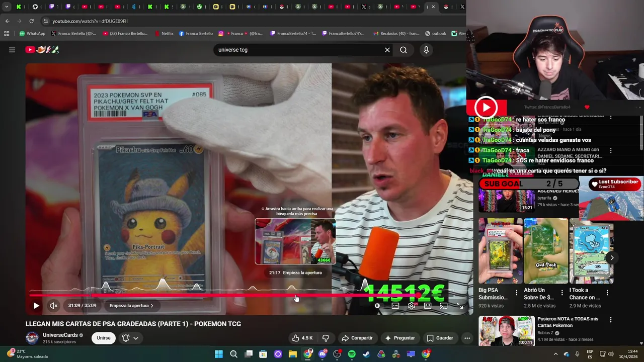Image resolution: width=644 pixels, height=362 pixels.
Task: Click the stream overlay play button
Action: pyautogui.click(x=486, y=107)
